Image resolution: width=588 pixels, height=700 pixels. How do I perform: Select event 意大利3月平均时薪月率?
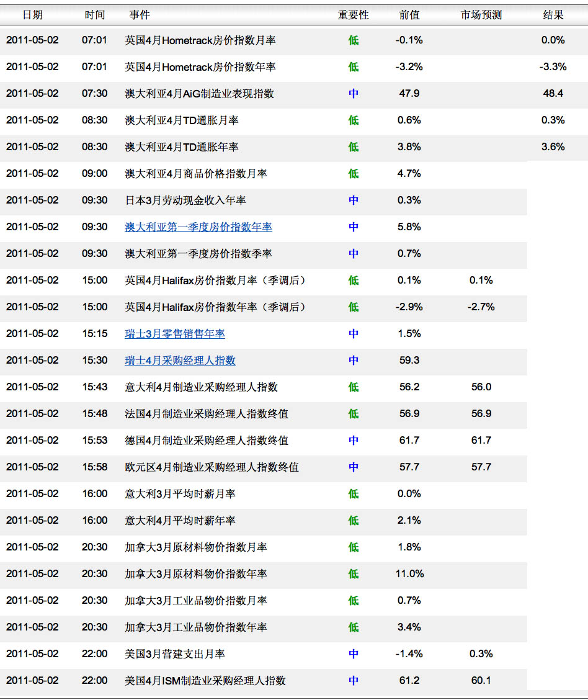coord(180,494)
